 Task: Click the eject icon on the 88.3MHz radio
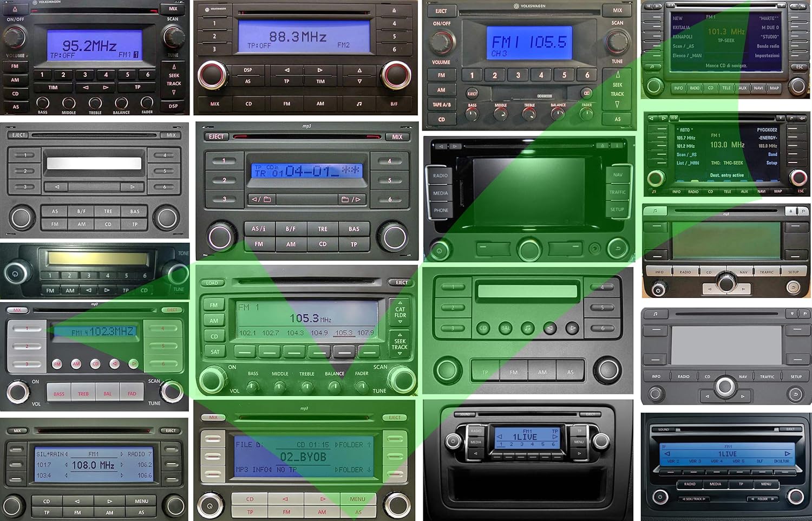[394, 10]
